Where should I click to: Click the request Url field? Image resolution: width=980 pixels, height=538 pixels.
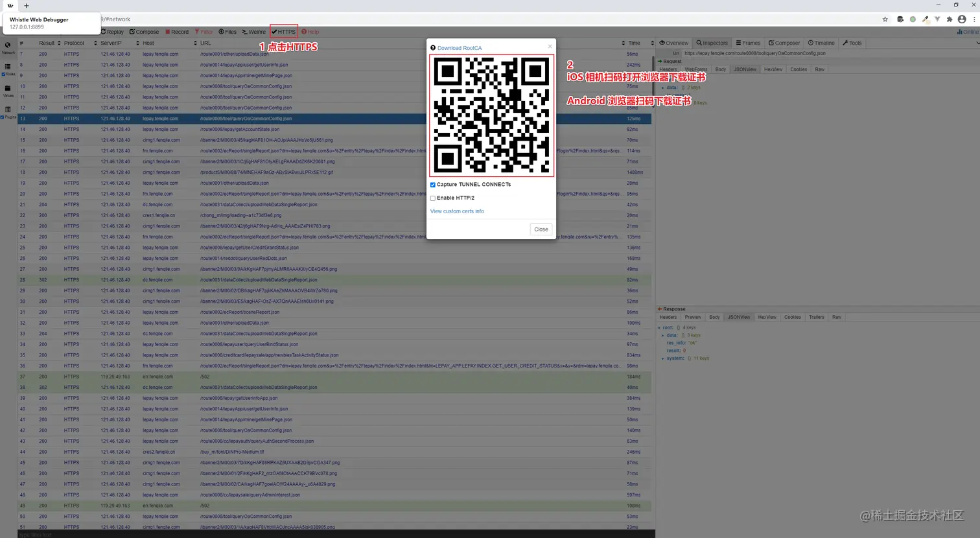(x=830, y=53)
